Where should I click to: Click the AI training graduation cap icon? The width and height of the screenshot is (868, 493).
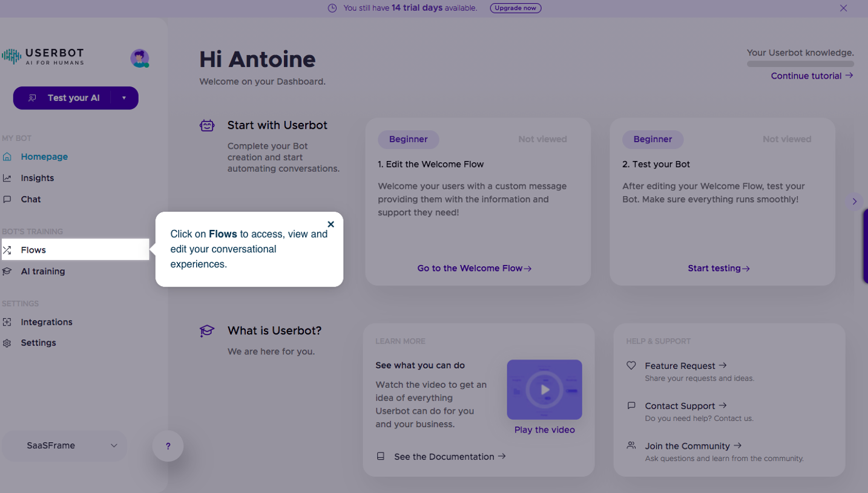pos(7,272)
